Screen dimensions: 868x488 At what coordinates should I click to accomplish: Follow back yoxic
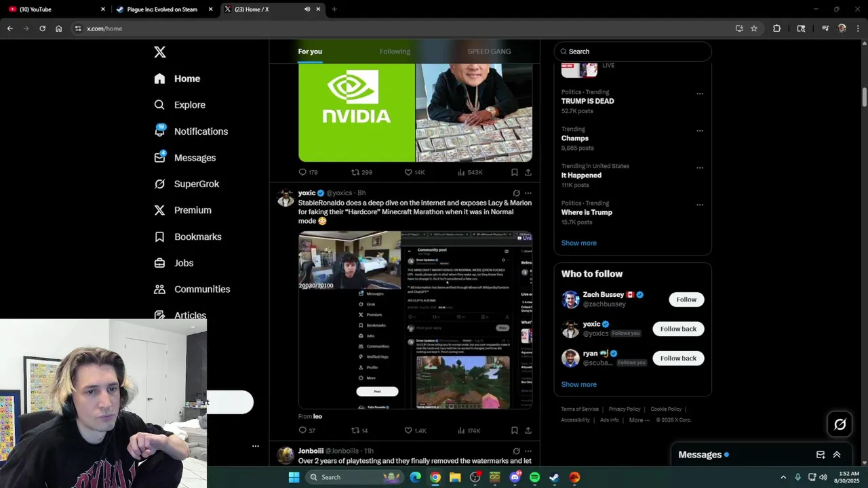678,329
